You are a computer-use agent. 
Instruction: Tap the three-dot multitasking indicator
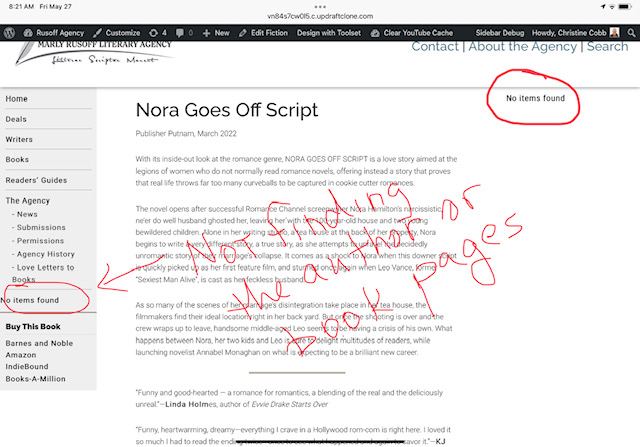pos(320,7)
